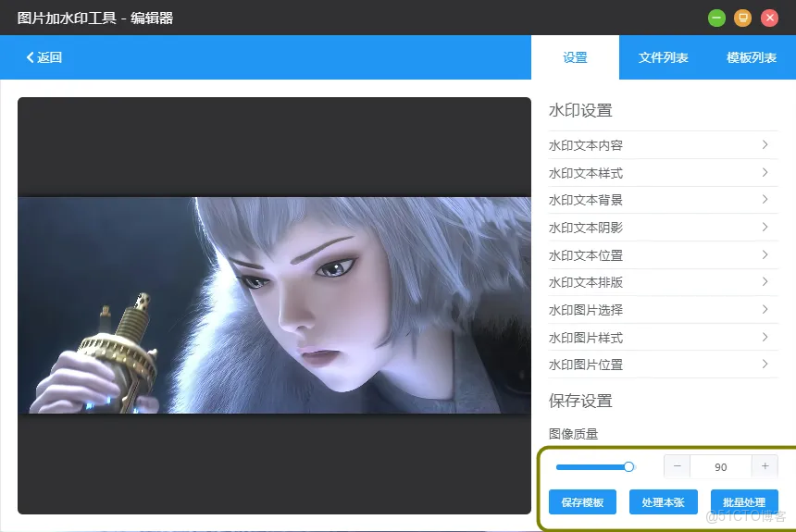Click the image quality slider handle
The width and height of the screenshot is (796, 532).
coord(628,466)
